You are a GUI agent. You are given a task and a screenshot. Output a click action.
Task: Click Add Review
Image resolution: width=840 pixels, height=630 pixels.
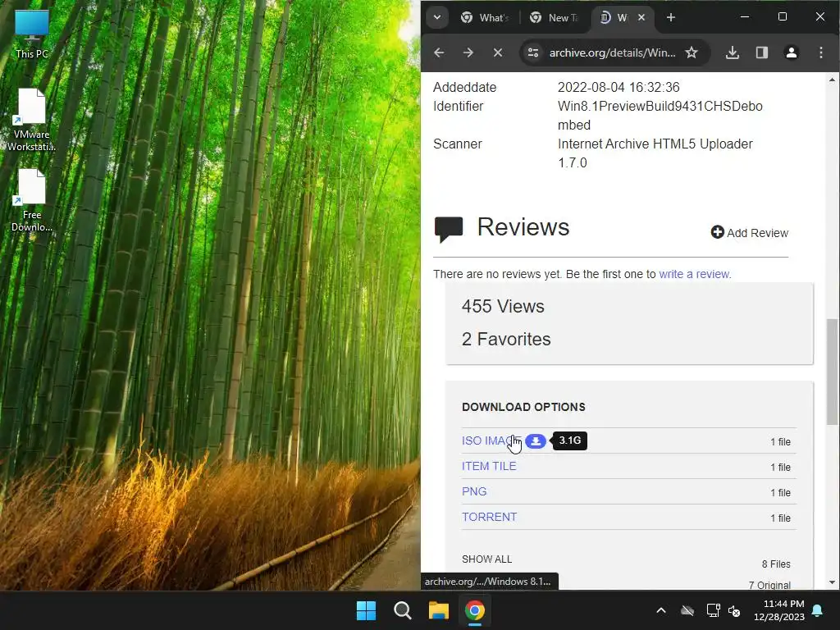(x=750, y=232)
